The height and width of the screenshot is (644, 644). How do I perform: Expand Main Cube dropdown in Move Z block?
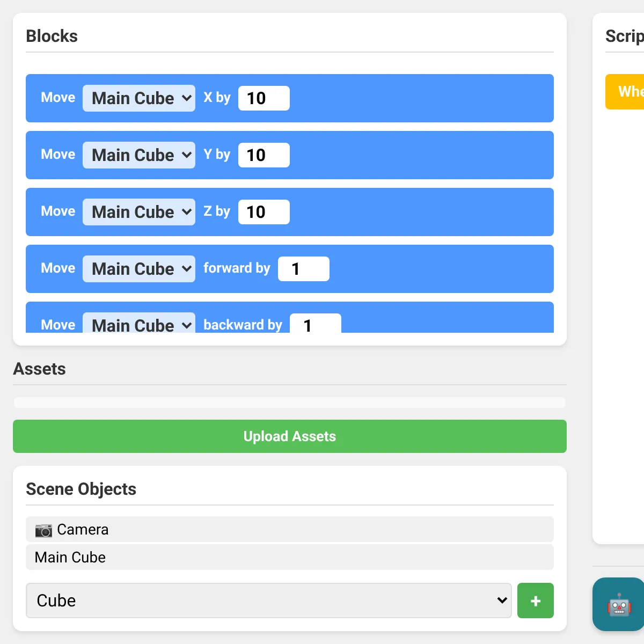point(139,212)
